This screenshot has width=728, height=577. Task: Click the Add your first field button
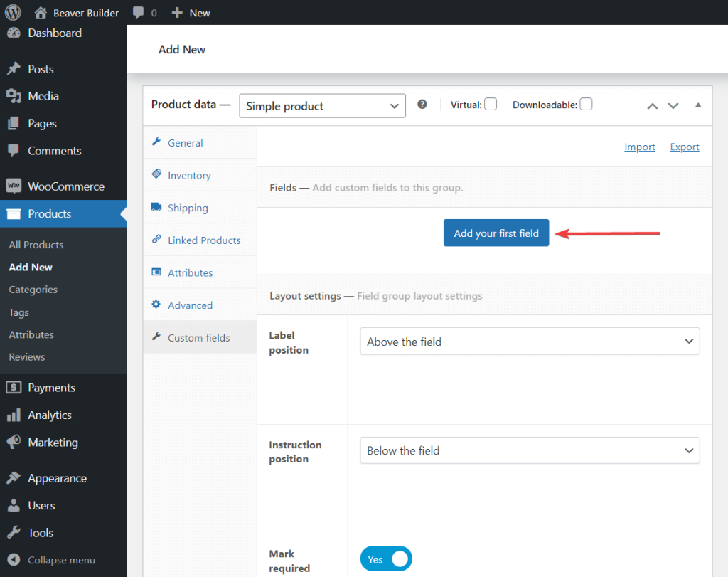tap(496, 233)
